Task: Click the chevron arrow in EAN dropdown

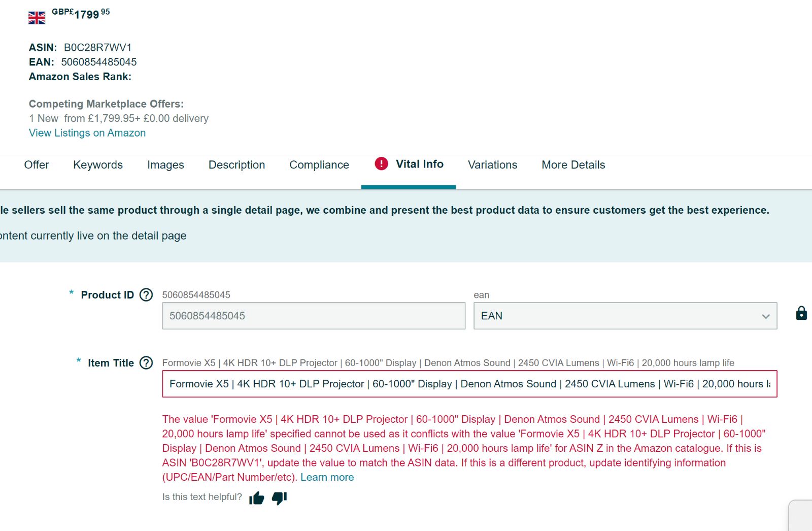Action: [766, 316]
